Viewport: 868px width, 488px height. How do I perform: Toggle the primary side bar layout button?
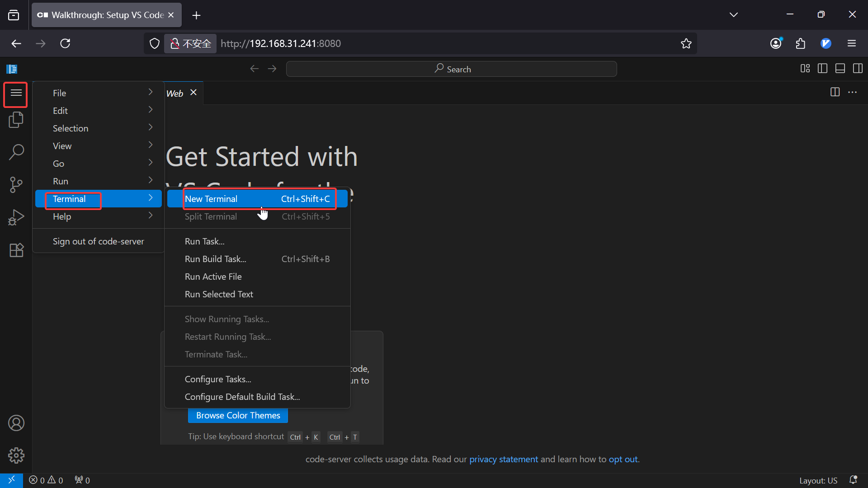[x=822, y=69]
